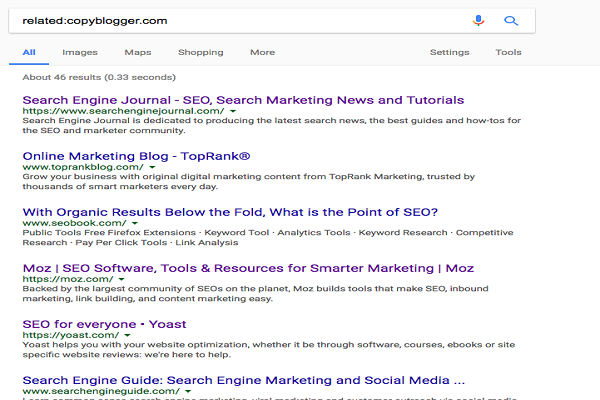The width and height of the screenshot is (600, 400).
Task: Click the snippet starting "Yoast helps you with your website"
Action: tap(269, 349)
